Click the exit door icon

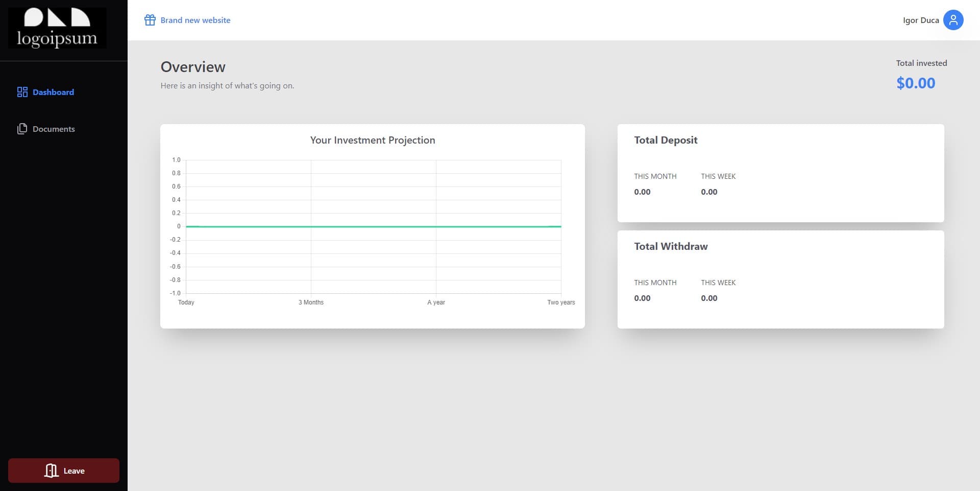(x=51, y=471)
